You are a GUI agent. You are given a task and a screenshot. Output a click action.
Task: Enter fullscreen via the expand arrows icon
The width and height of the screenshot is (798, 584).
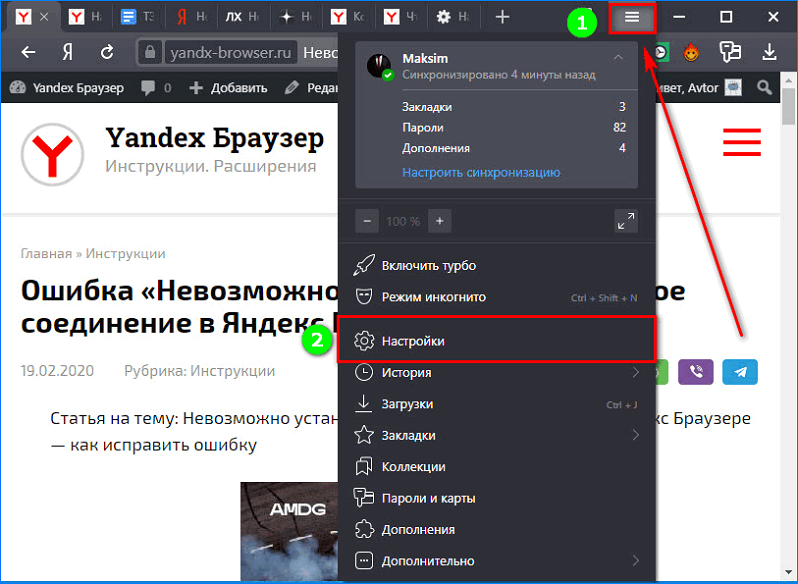click(626, 221)
